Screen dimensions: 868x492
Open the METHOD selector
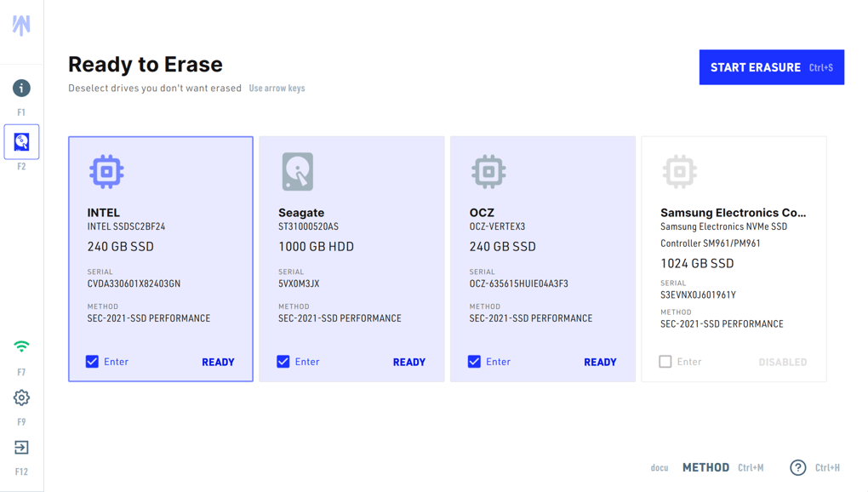tap(705, 467)
